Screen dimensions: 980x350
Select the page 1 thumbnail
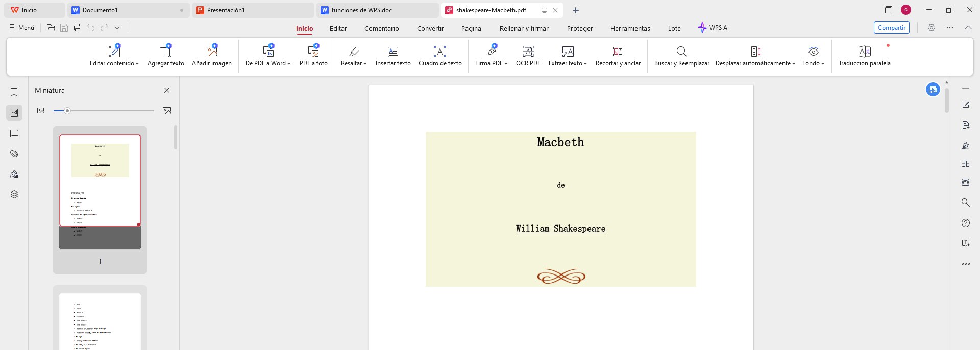pyautogui.click(x=100, y=181)
